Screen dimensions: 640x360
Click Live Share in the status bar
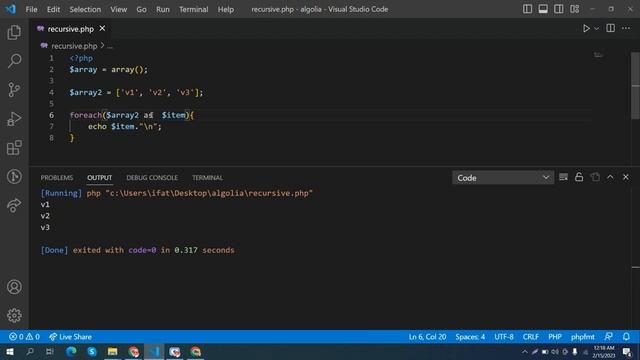click(x=70, y=337)
